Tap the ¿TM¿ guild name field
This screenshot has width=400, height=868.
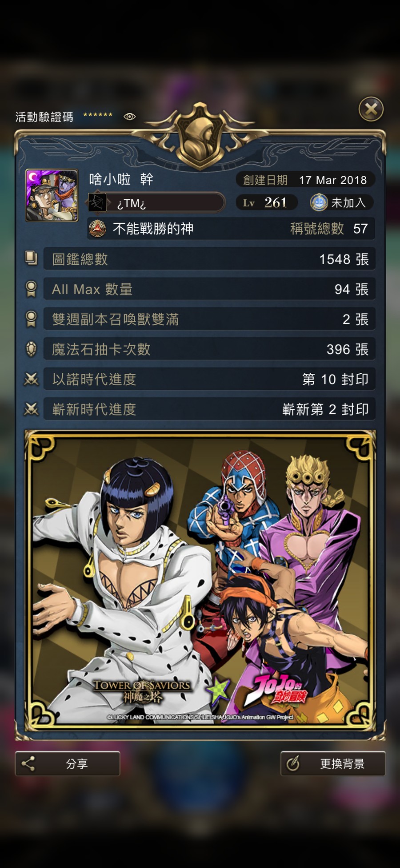pos(156,202)
